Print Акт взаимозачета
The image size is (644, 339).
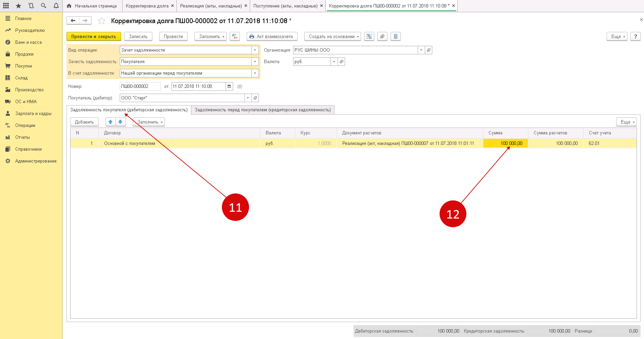click(x=272, y=36)
